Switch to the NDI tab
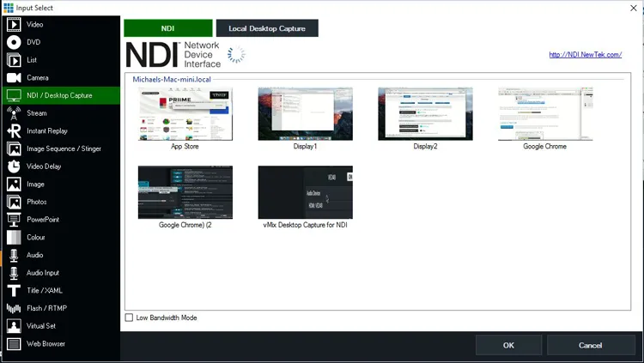 tap(168, 28)
